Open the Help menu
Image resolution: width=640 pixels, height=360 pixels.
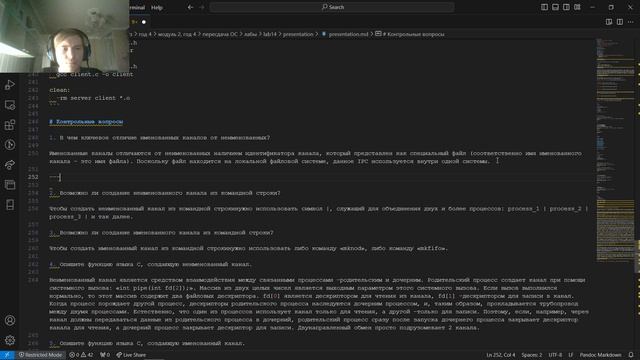[x=157, y=7]
